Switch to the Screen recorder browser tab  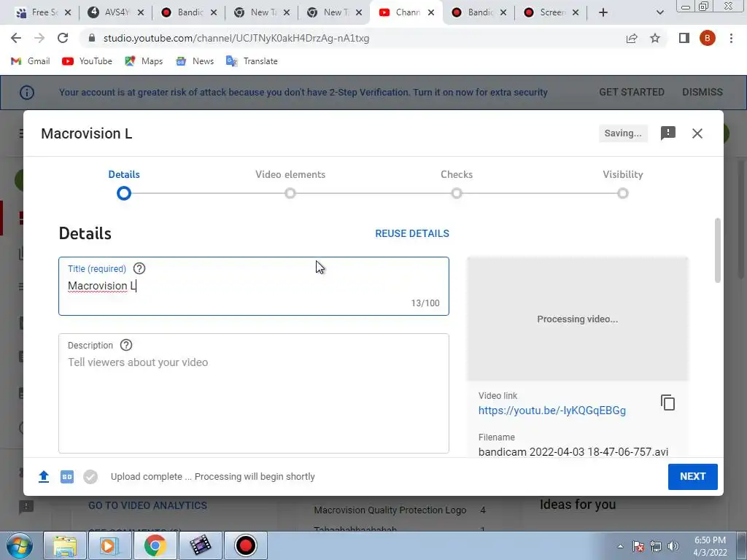551,12
